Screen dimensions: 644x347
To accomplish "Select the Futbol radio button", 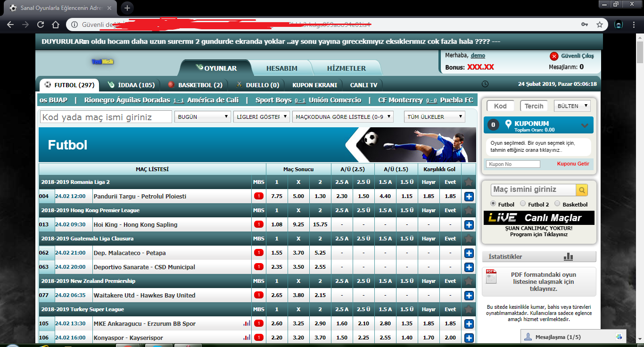I will 493,204.
